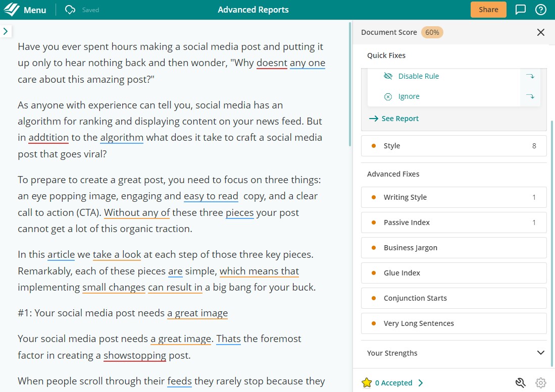Open the ProWritingAid Menu
Screen dimensions: 555x392
point(35,10)
